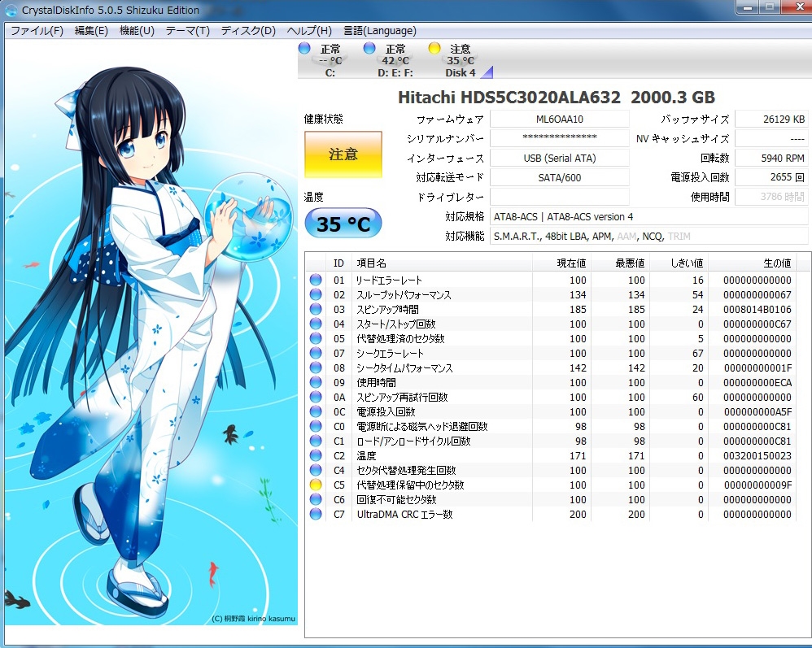Screen dimensions: 812x648
Task: Click the ファームウェア field ML6OAA10
Action: coord(559,119)
